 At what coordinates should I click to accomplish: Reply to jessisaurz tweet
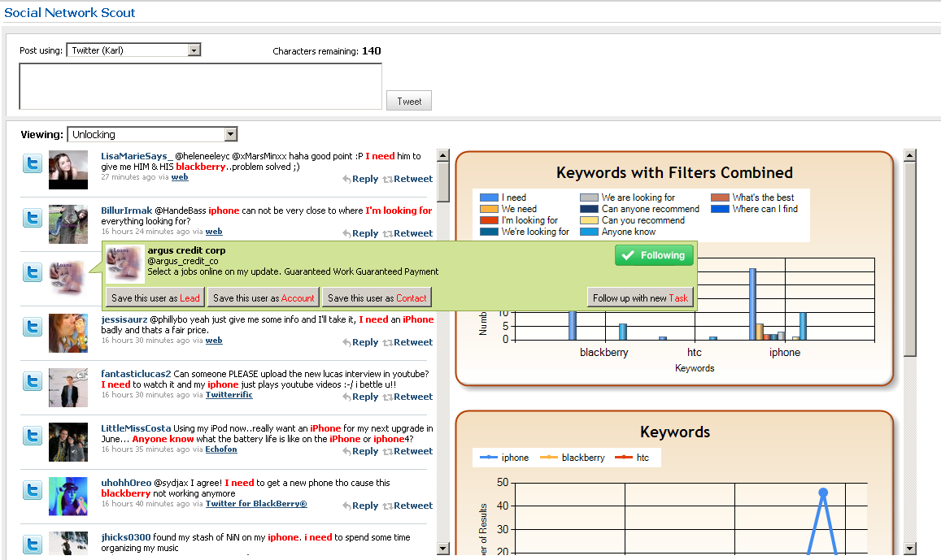(360, 342)
